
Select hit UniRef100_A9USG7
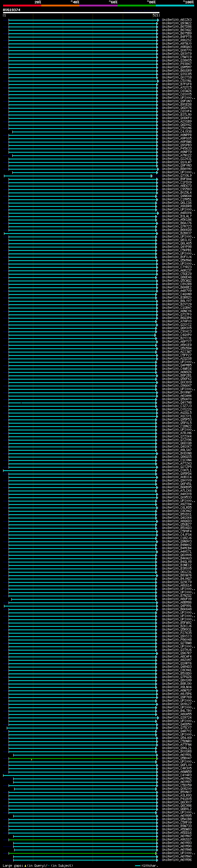tap(177, 839)
